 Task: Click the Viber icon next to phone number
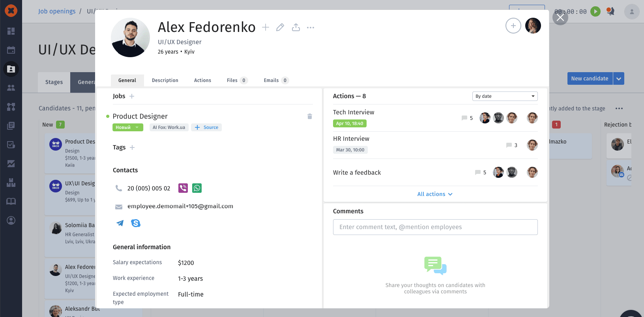183,188
